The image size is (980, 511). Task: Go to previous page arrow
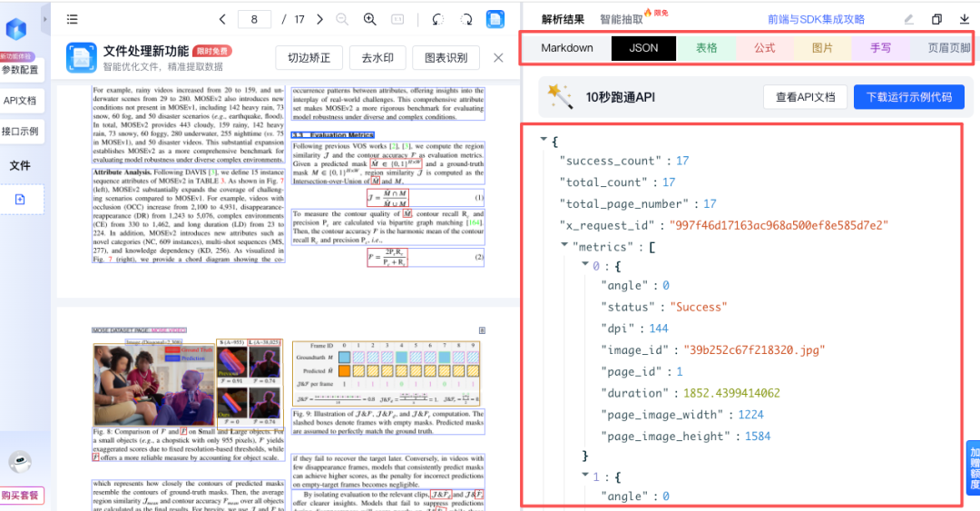[222, 19]
